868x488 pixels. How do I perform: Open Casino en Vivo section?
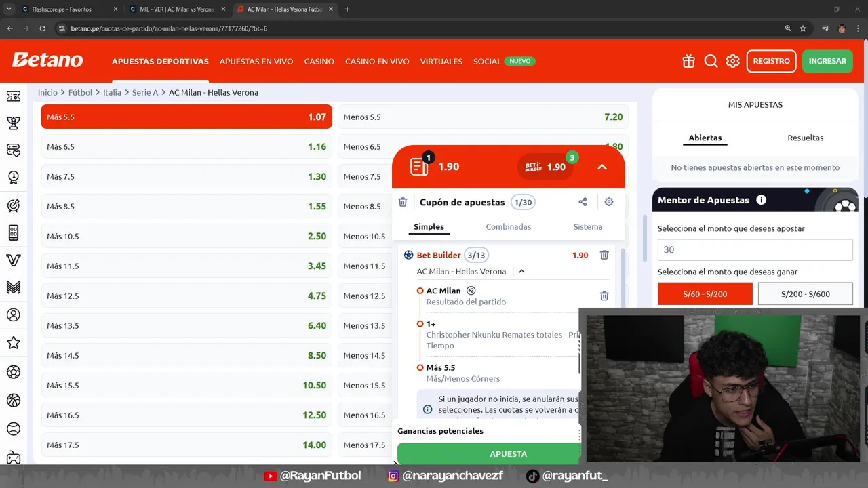click(377, 61)
